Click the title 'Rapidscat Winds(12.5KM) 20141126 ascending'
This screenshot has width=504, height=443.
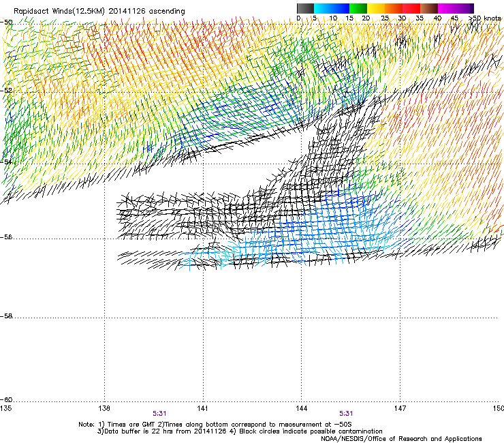[x=99, y=12]
